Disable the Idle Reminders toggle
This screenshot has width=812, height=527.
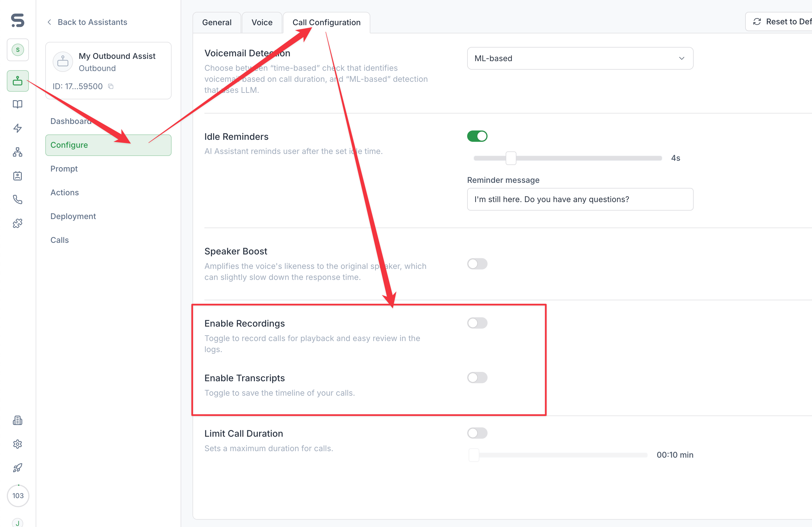(477, 136)
